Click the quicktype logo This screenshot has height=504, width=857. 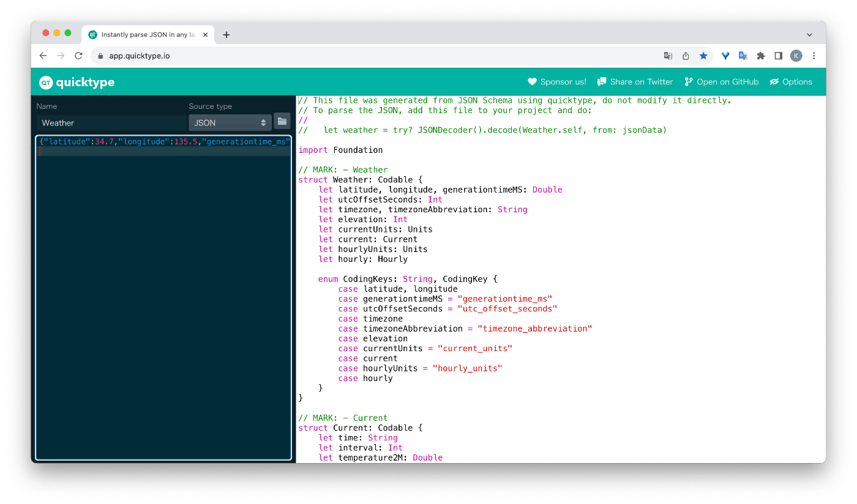coord(77,82)
